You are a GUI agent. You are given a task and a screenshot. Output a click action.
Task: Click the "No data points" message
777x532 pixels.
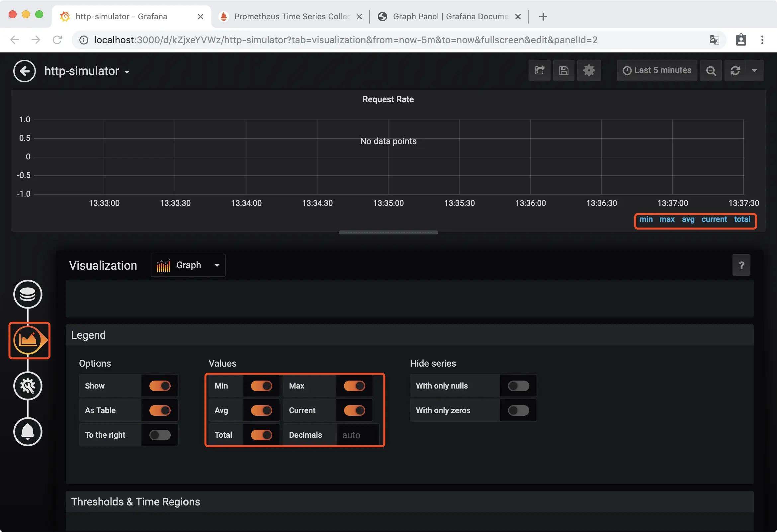tap(388, 141)
